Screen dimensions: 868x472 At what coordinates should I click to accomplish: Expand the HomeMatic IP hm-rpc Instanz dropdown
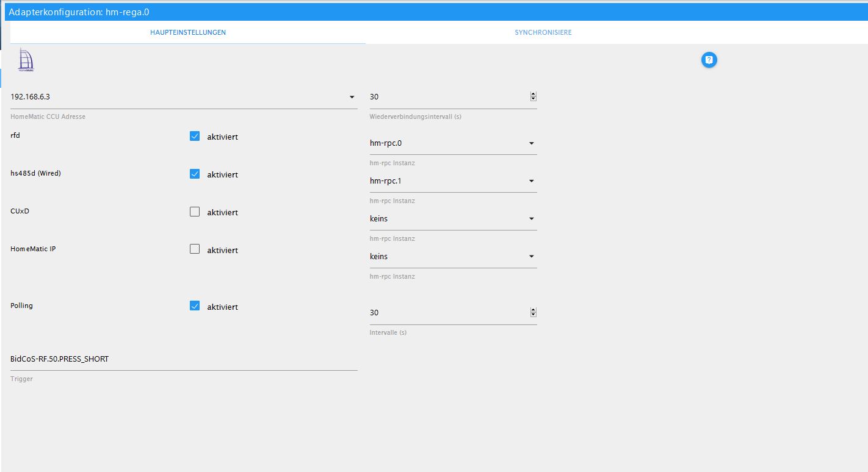pos(454,257)
